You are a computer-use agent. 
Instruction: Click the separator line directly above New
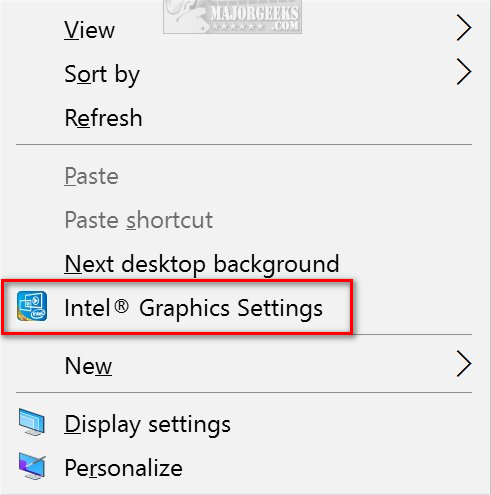[x=412, y=334]
